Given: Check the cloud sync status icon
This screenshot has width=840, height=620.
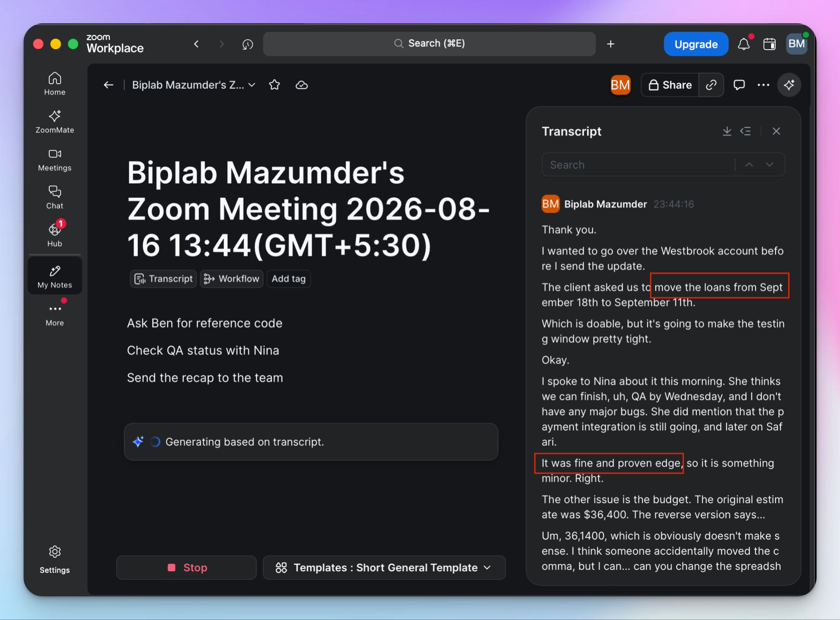Looking at the screenshot, I should tap(302, 85).
